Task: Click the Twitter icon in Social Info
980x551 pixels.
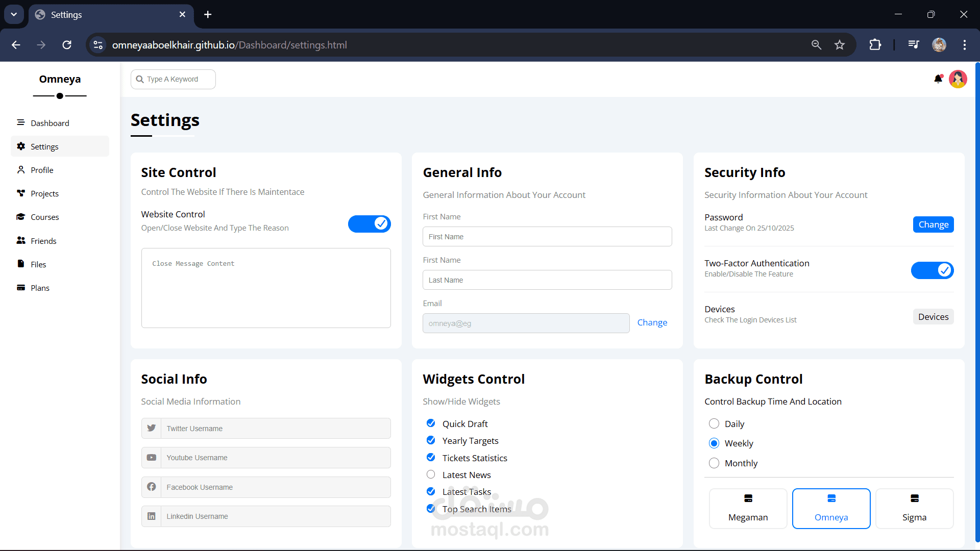Action: tap(152, 429)
